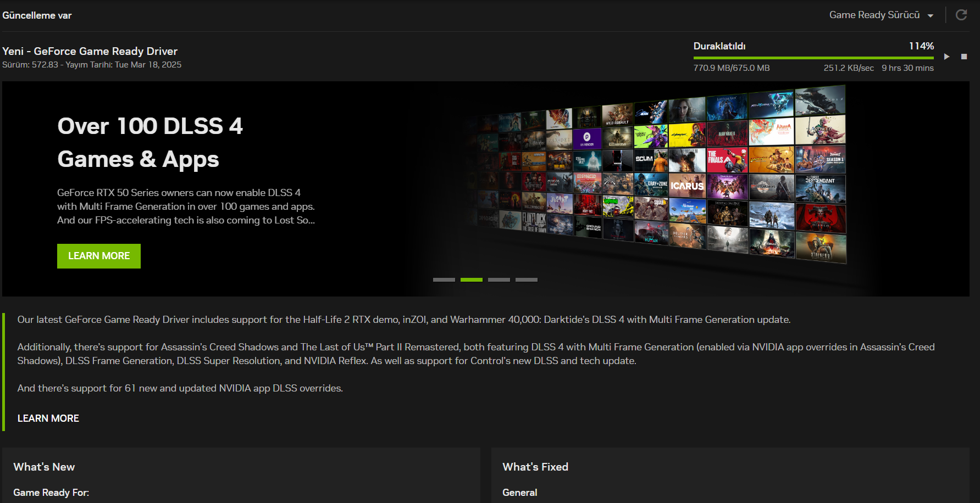The image size is (980, 503).
Task: Open the Game Ready Sürücü dropdown
Action: click(881, 15)
